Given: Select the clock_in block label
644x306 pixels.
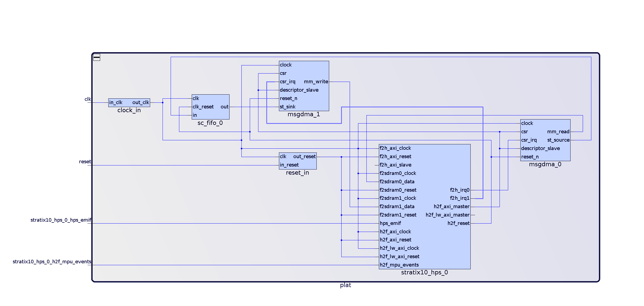Looking at the screenshot, I should (129, 110).
